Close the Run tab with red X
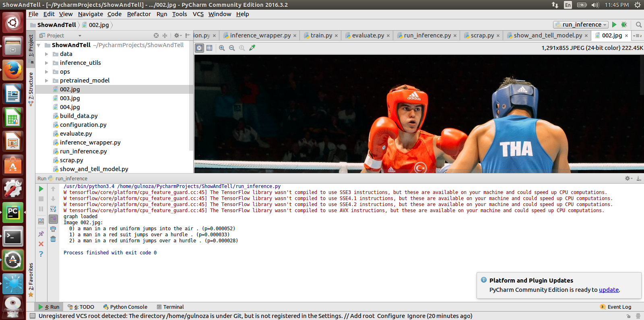This screenshot has height=320, width=644. pyautogui.click(x=41, y=244)
